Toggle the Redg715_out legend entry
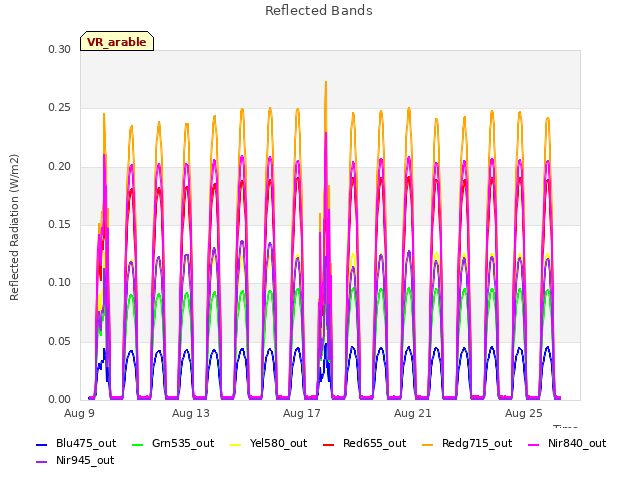Image resolution: width=640 pixels, height=480 pixels. pyautogui.click(x=467, y=444)
